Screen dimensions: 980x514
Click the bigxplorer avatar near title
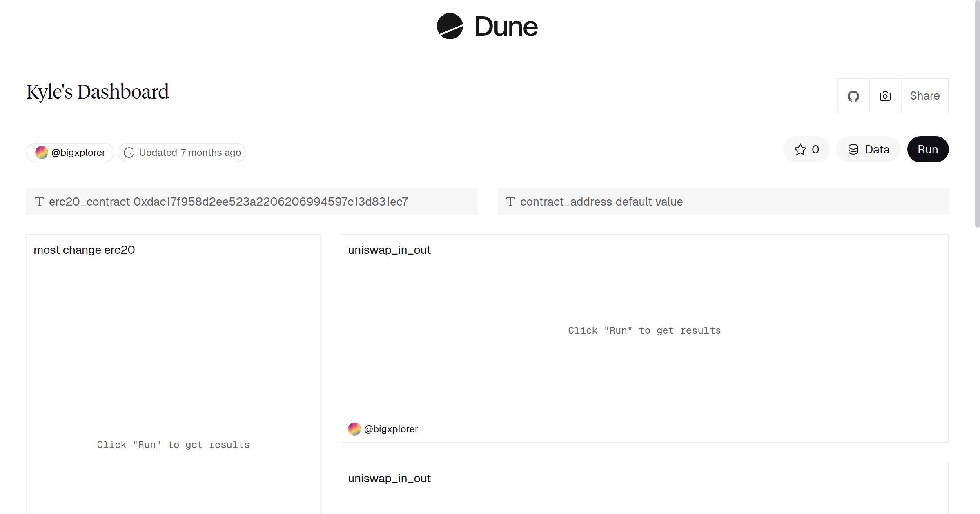point(41,153)
